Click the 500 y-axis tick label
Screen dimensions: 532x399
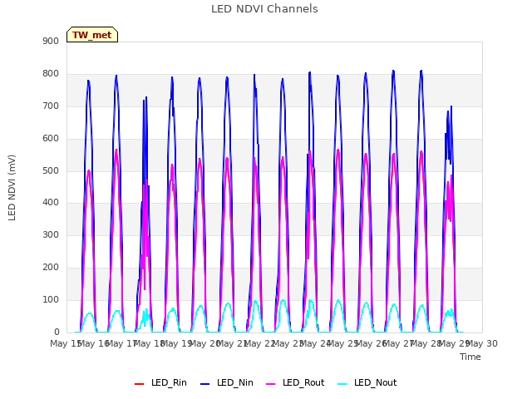[51, 170]
